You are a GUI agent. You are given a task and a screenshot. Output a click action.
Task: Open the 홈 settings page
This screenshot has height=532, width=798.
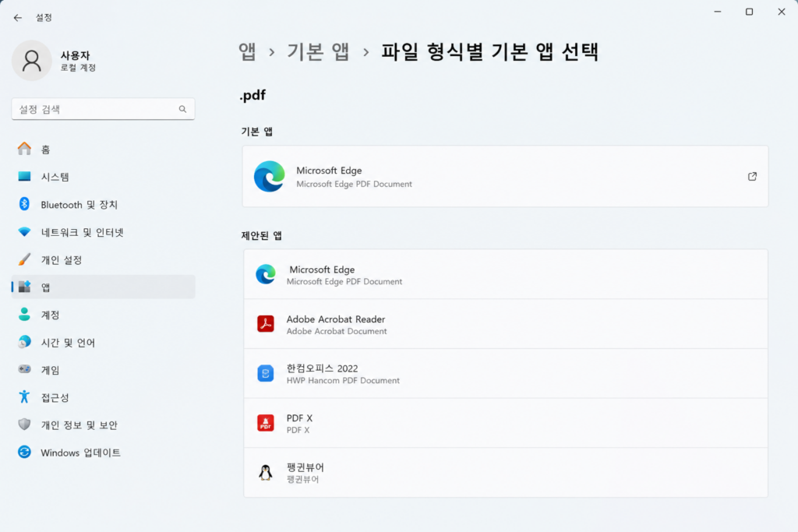tap(104, 149)
